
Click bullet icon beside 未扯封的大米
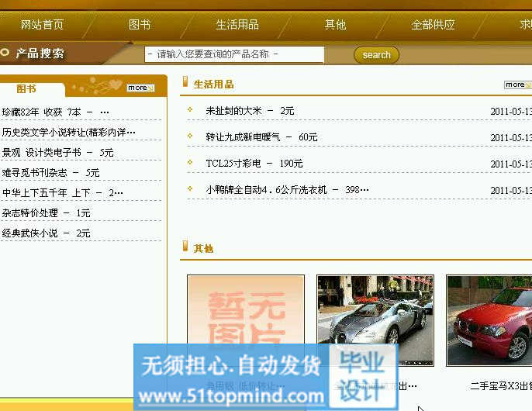[x=190, y=109]
